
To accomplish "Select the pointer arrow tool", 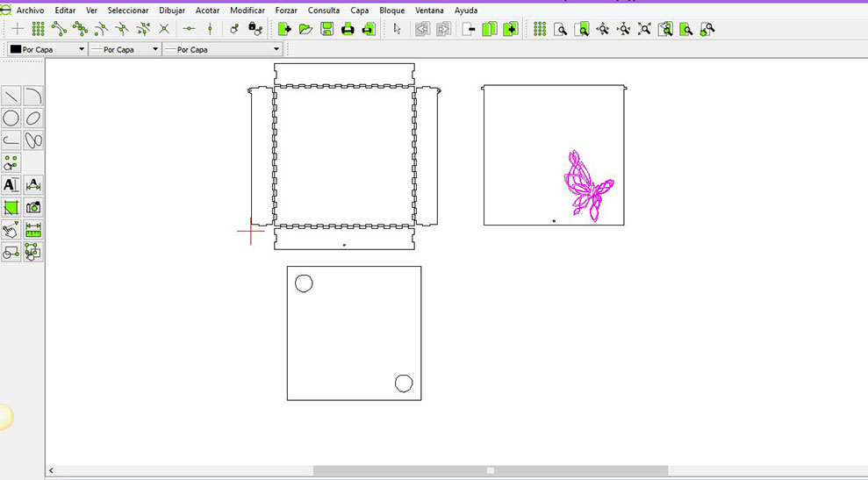I will (x=397, y=29).
